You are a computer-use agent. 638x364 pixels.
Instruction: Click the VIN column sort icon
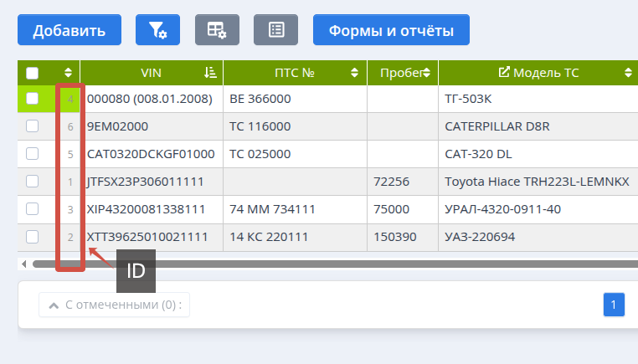coord(210,73)
